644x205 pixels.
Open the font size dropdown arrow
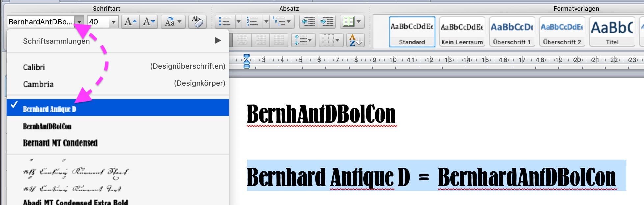(x=114, y=22)
